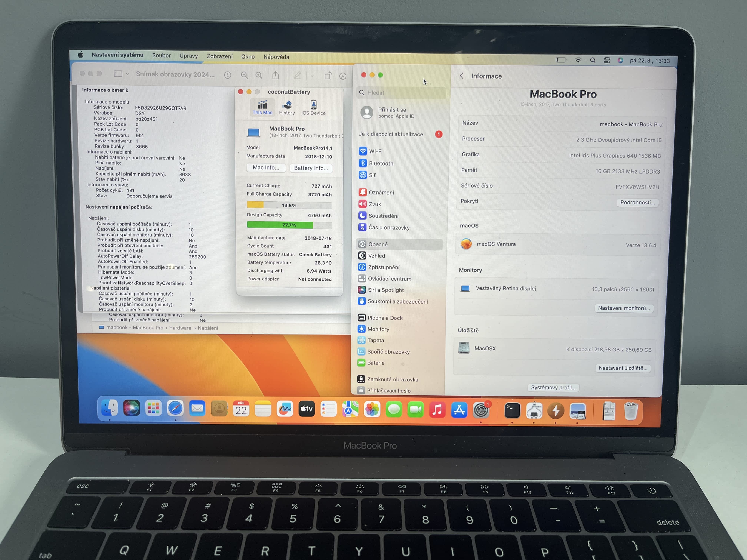This screenshot has width=747, height=560.
Task: Click the Bateria sidebar item
Action: pyautogui.click(x=376, y=363)
